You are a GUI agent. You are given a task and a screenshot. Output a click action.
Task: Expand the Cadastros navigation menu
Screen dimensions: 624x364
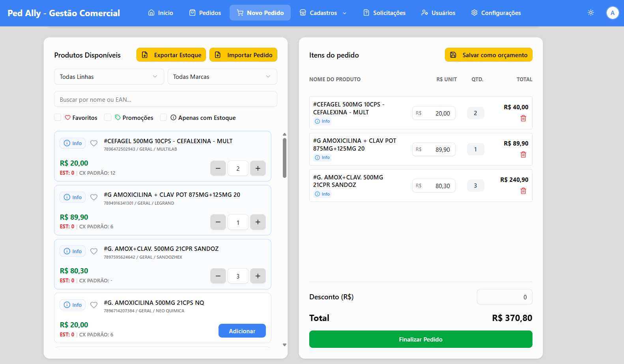pos(323,13)
